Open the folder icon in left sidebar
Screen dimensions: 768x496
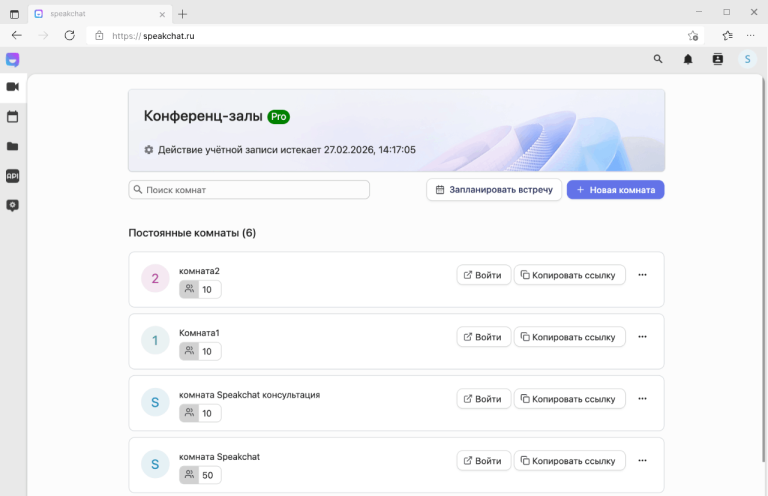click(x=13, y=146)
